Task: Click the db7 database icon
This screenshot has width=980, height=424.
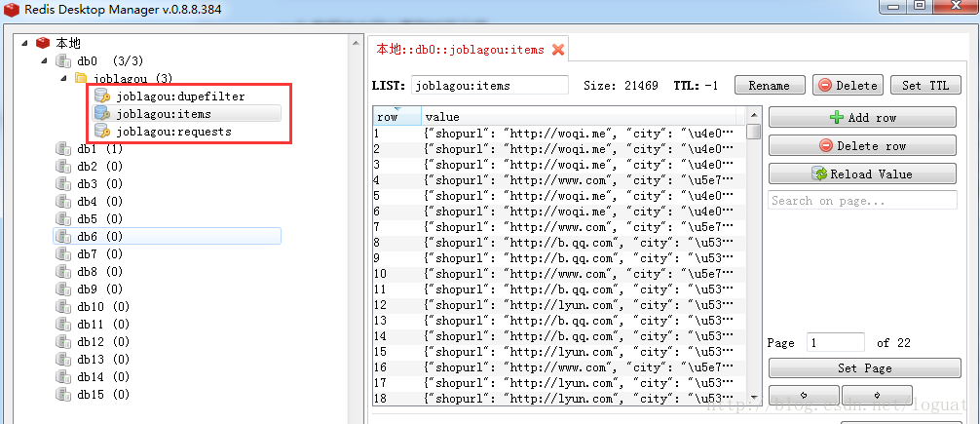Action: [62, 253]
